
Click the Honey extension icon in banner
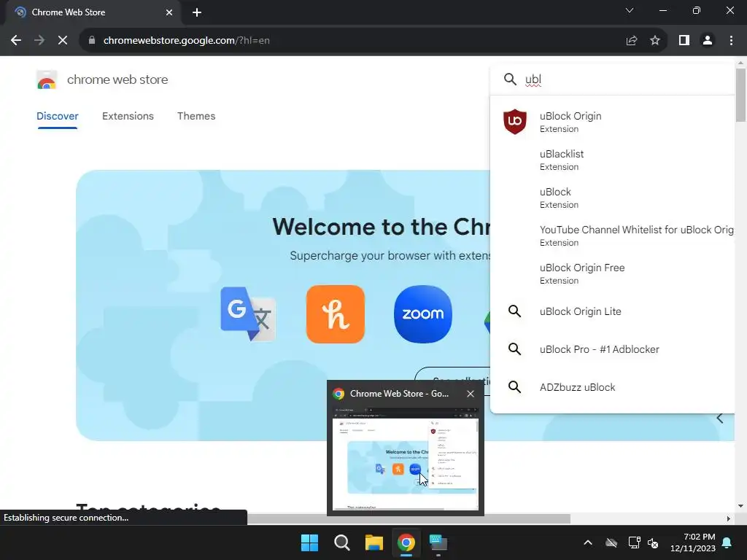[x=336, y=314]
